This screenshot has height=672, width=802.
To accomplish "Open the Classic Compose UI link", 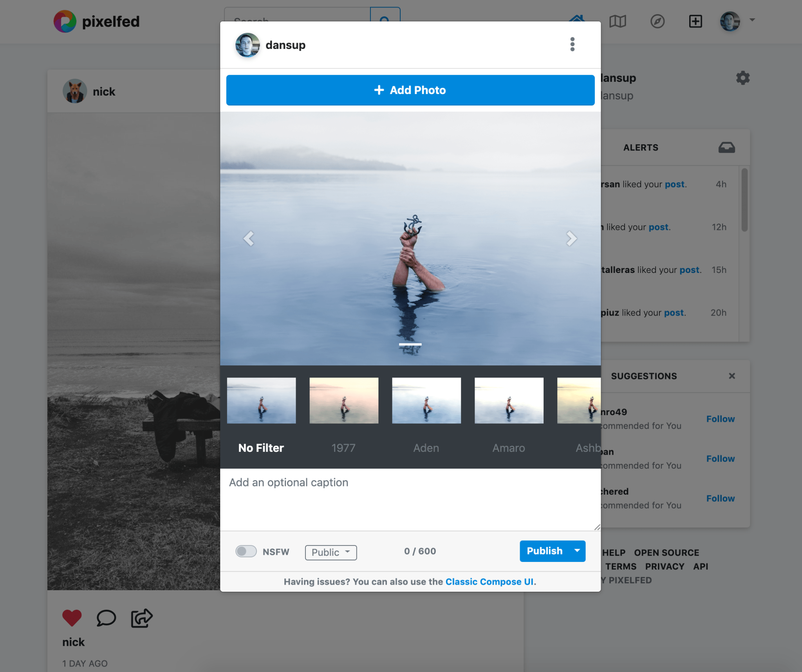I will click(x=490, y=582).
